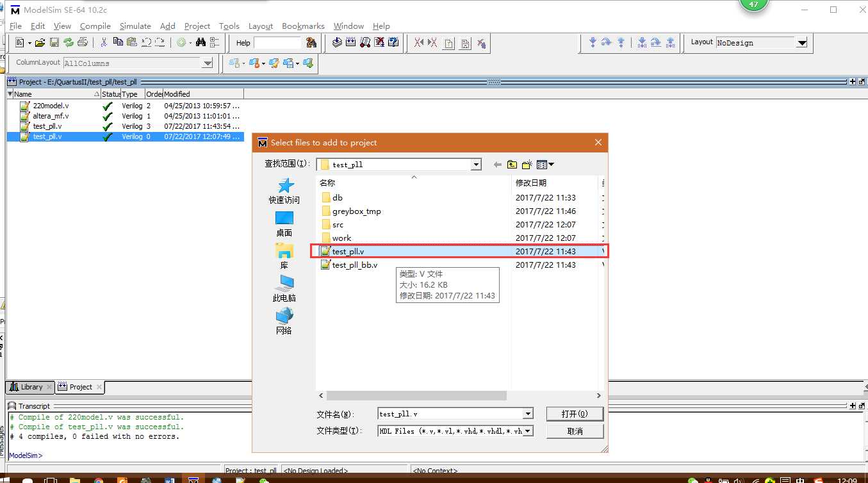Select 220model.v in the project list

[51, 106]
